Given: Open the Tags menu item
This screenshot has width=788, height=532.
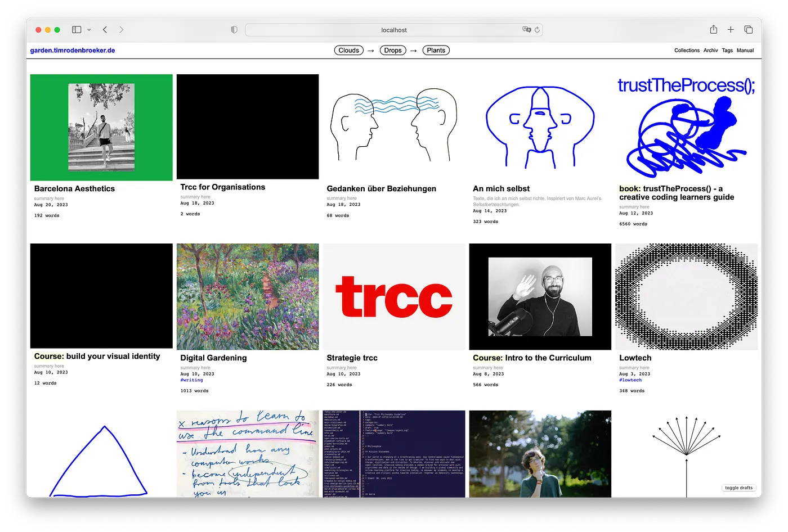Looking at the screenshot, I should [727, 51].
